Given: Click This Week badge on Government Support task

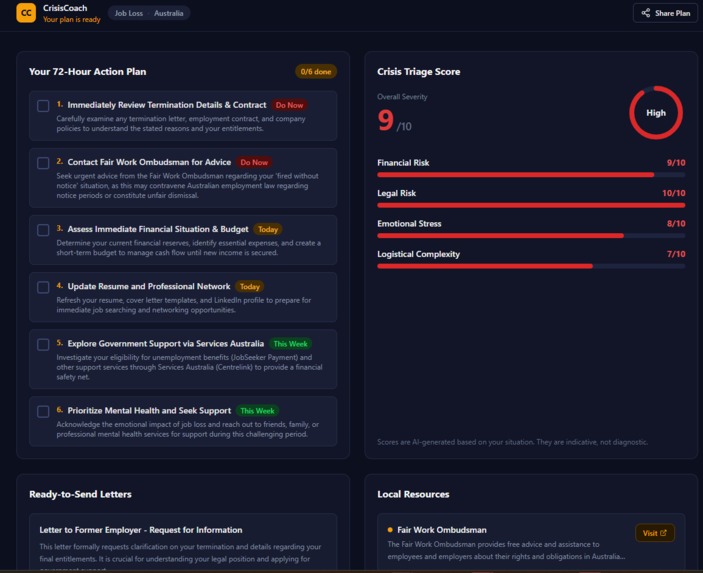Looking at the screenshot, I should [291, 344].
